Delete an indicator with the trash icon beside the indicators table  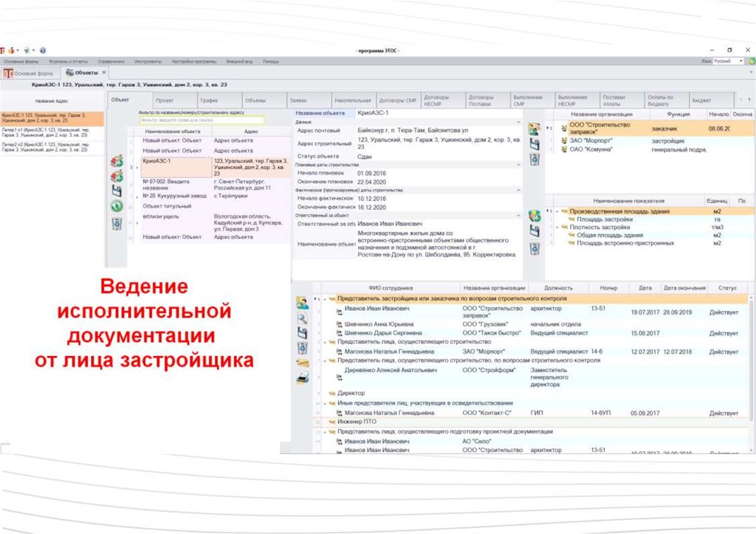tap(535, 248)
